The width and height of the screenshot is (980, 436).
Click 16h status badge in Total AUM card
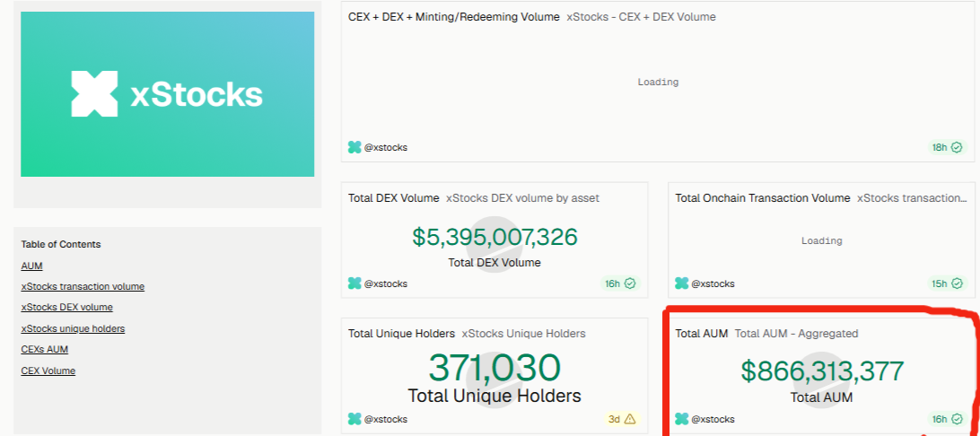pos(946,419)
